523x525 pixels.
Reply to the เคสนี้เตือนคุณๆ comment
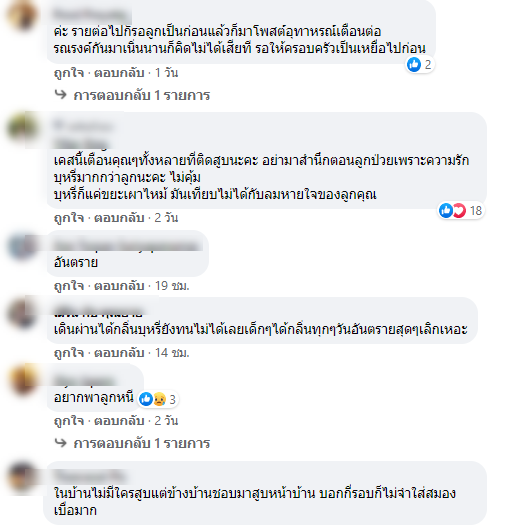[119, 218]
